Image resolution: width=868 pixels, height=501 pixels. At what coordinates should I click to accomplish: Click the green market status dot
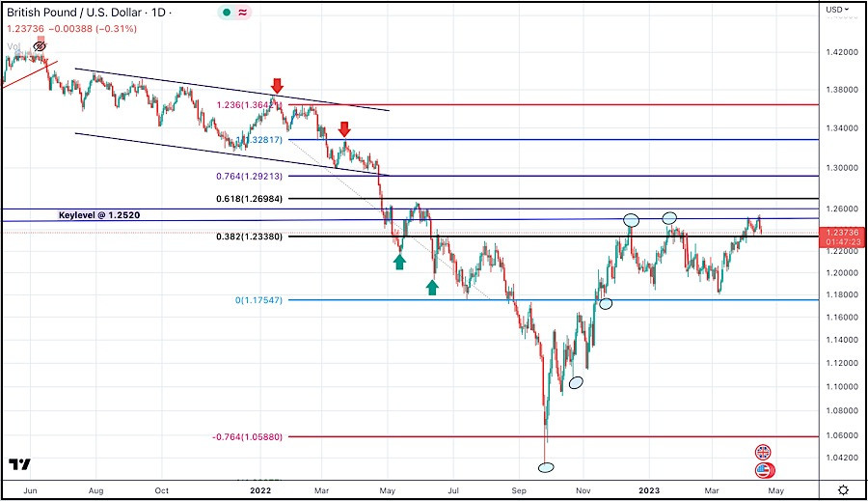click(x=227, y=13)
